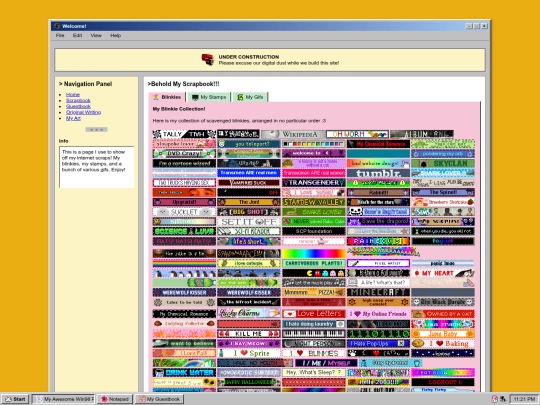Click the red under construction icon

pyautogui.click(x=208, y=60)
